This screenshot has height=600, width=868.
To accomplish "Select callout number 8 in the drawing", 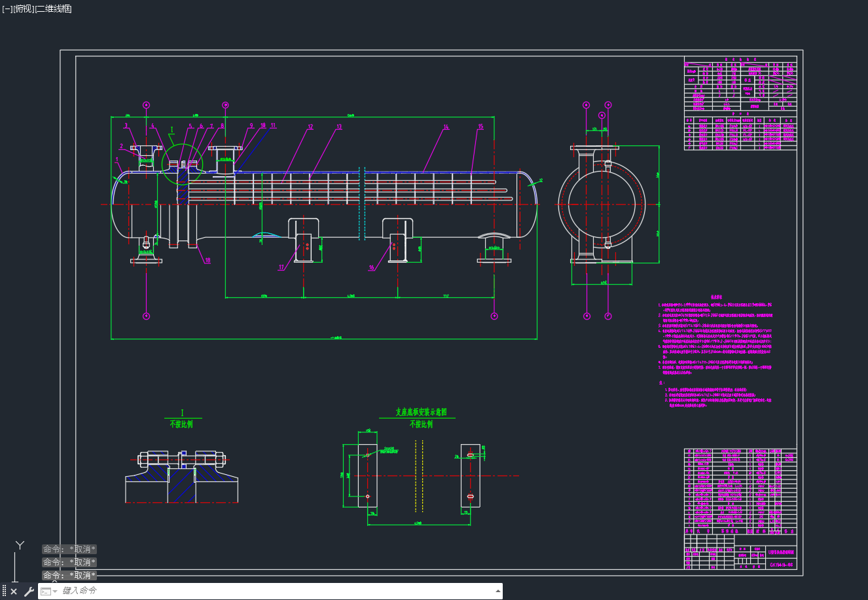I will [x=222, y=125].
